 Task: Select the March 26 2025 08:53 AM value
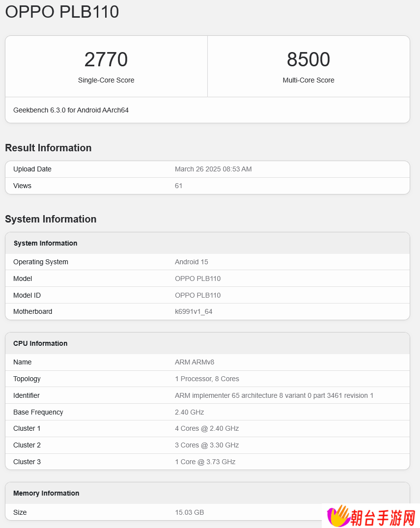coord(213,169)
